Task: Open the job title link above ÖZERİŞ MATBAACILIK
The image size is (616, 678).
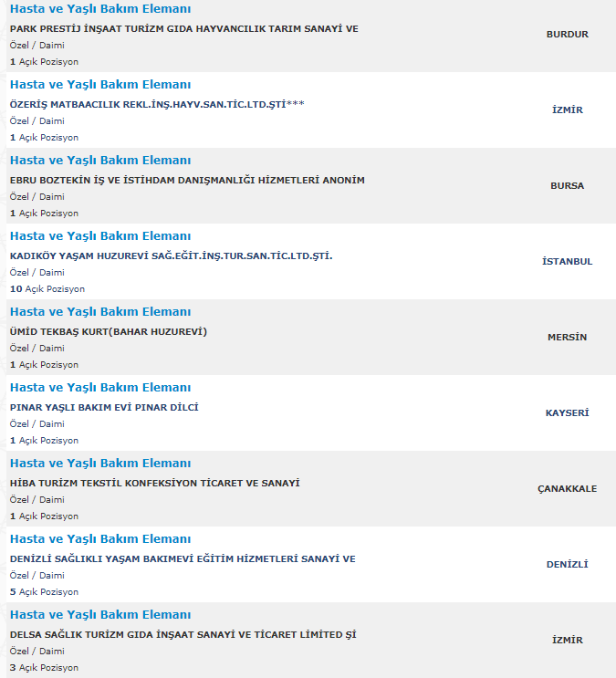Action: tap(100, 85)
